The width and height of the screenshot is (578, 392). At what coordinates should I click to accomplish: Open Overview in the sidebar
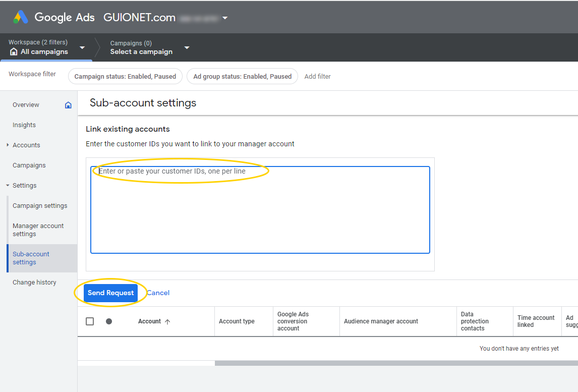coord(26,105)
